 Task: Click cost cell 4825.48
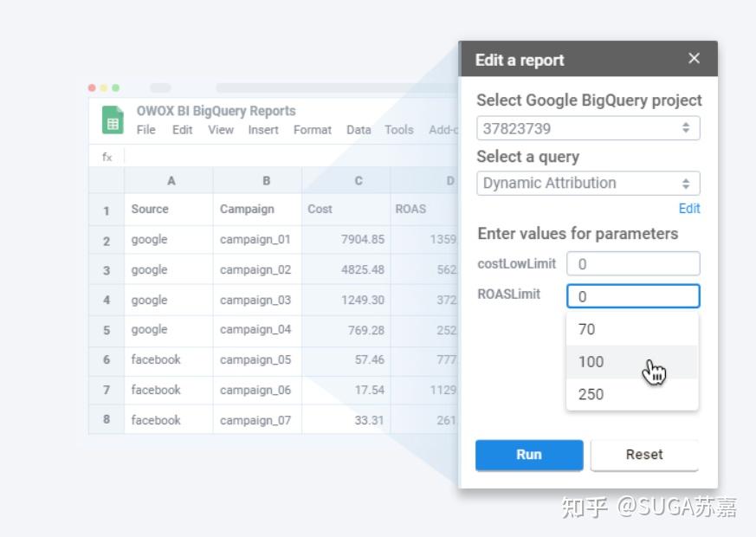pyautogui.click(x=346, y=269)
